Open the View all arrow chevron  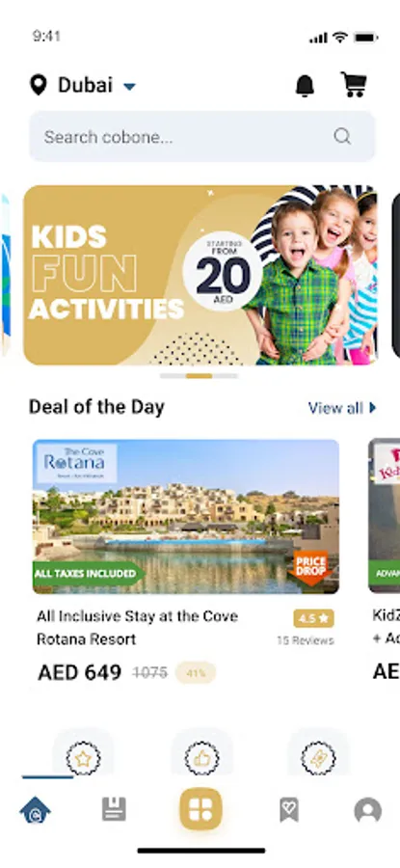tap(372, 408)
